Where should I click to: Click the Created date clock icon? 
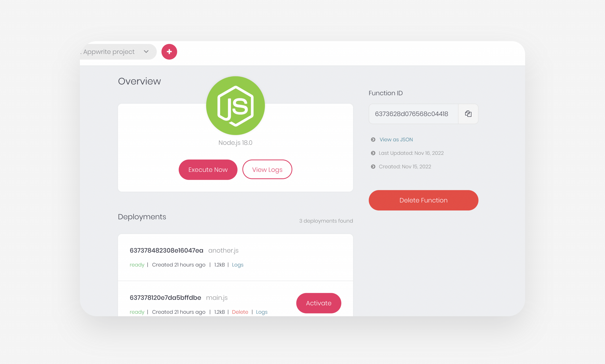click(x=373, y=166)
